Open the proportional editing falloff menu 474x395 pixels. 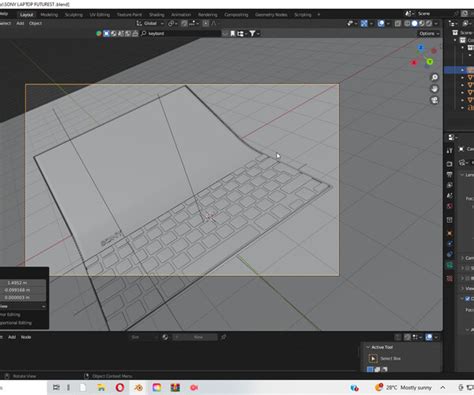pos(214,23)
